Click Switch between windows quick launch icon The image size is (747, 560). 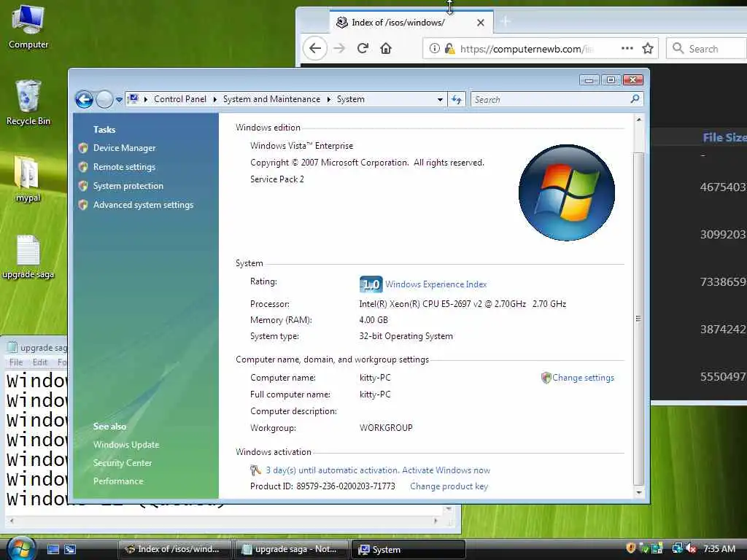(x=70, y=549)
